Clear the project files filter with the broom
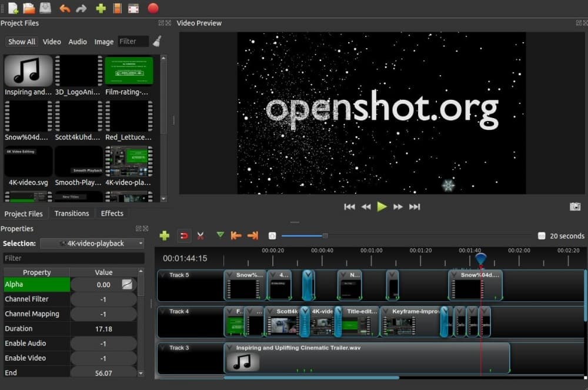The width and height of the screenshot is (588, 390). click(157, 41)
